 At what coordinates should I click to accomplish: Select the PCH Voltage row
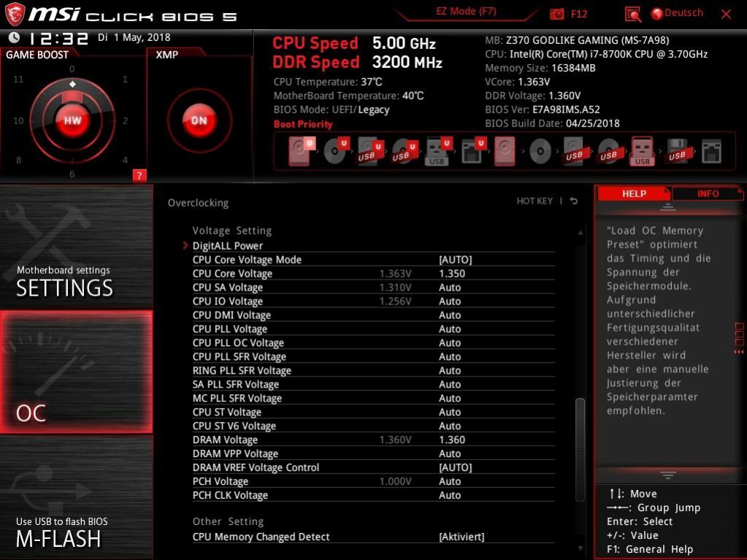(x=374, y=481)
